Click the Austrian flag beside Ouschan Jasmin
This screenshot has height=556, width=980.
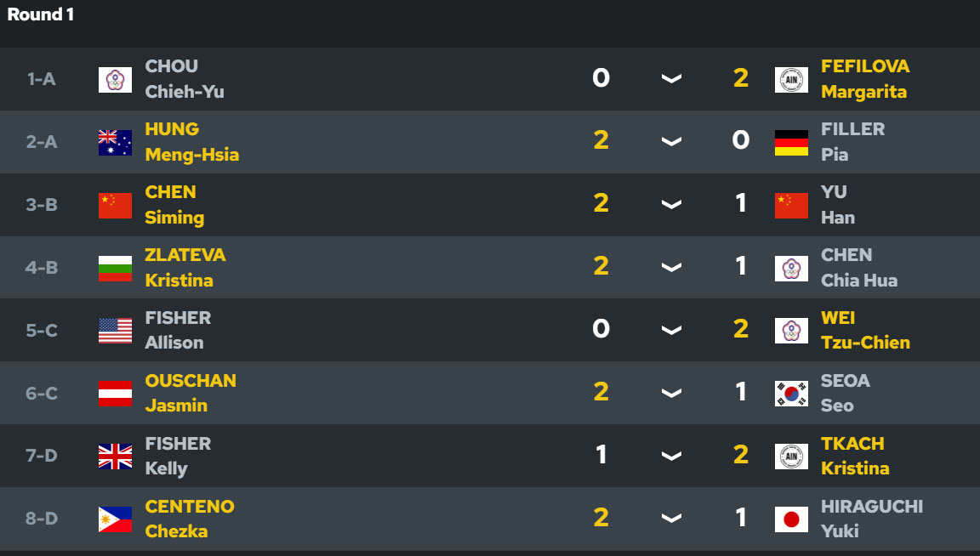(115, 394)
